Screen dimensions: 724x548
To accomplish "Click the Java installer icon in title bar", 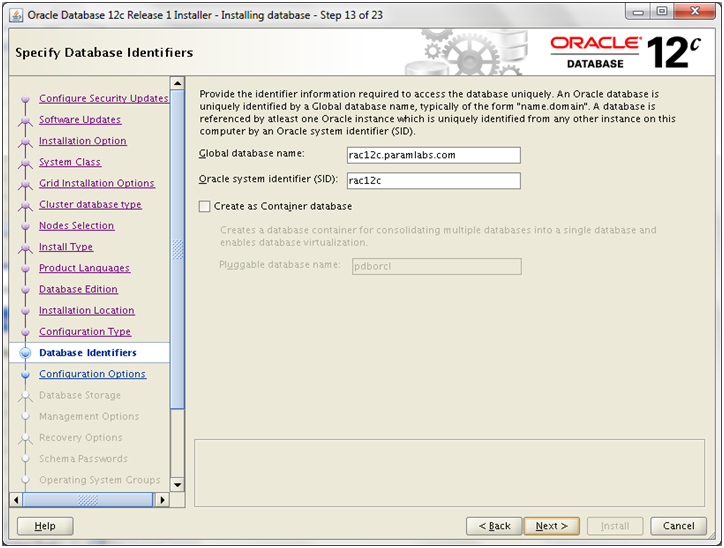I will pos(16,15).
